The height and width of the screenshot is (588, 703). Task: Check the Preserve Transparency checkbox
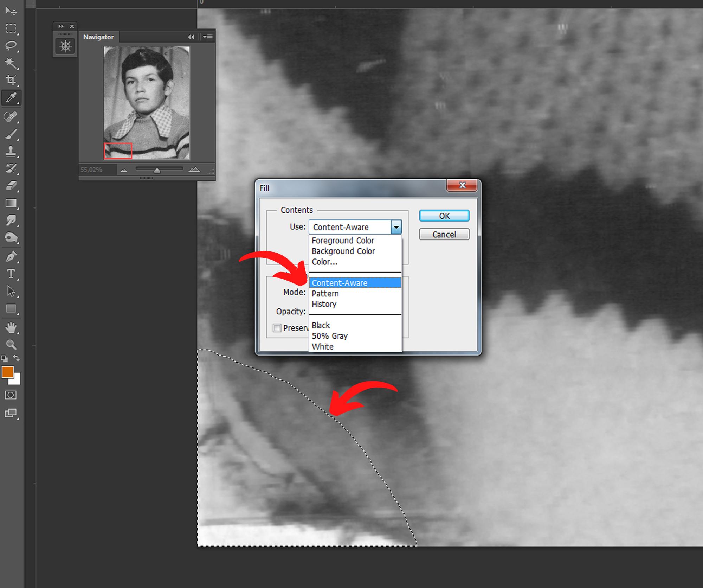point(277,328)
